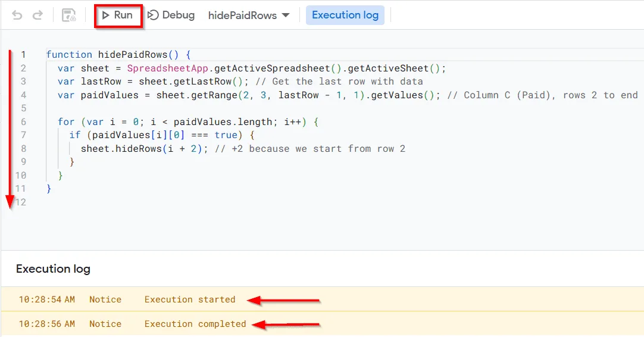Save project with the disk icon
This screenshot has height=337, width=644.
(x=68, y=15)
